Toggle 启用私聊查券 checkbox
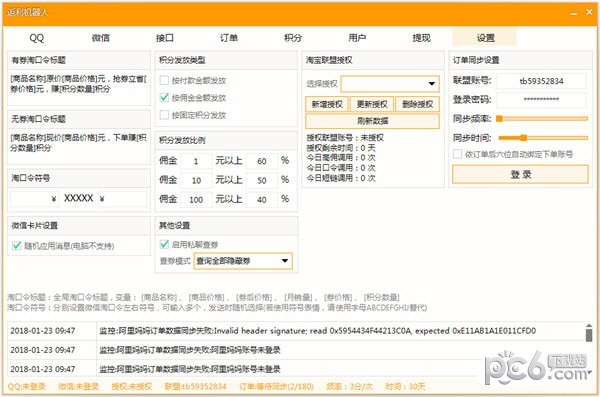The width and height of the screenshot is (600, 397). coord(164,244)
